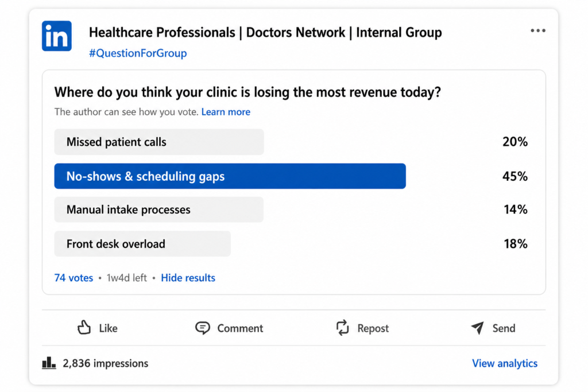Click the 20% result value
The width and height of the screenshot is (588, 392).
515,142
